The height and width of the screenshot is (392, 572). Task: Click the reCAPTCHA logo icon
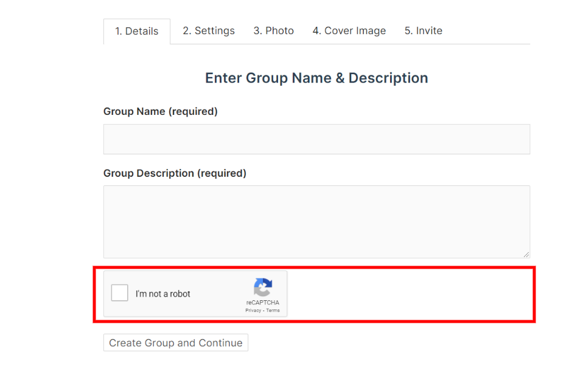(263, 287)
